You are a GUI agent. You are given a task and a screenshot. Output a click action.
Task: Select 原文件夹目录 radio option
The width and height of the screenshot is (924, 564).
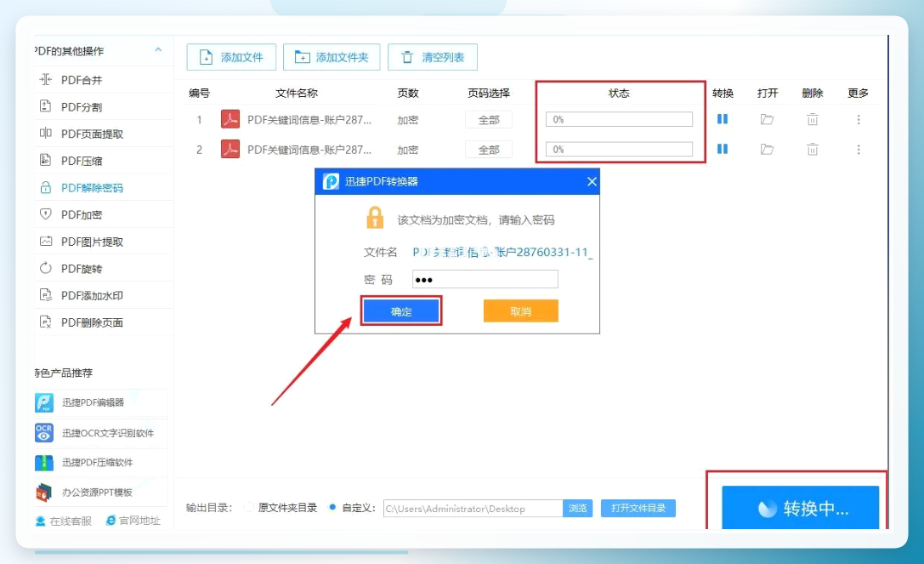(x=250, y=507)
